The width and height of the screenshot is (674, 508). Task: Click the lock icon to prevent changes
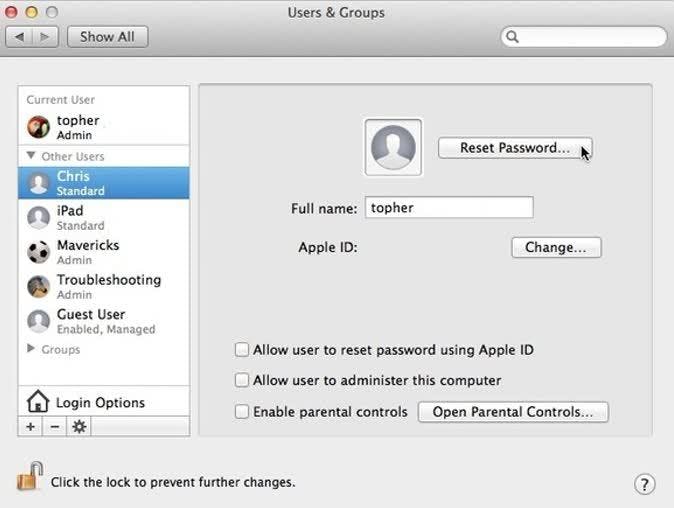click(30, 477)
